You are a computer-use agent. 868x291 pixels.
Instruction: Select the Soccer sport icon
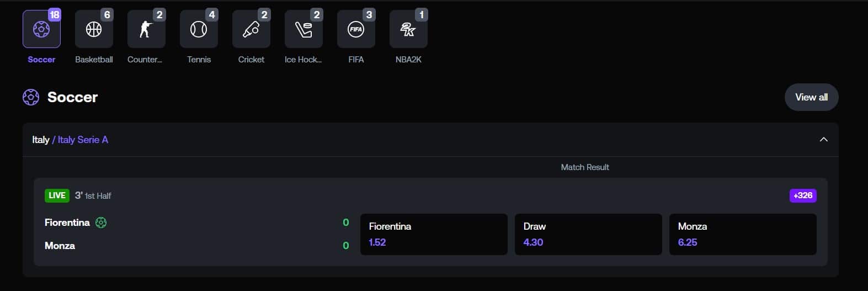pos(41,29)
